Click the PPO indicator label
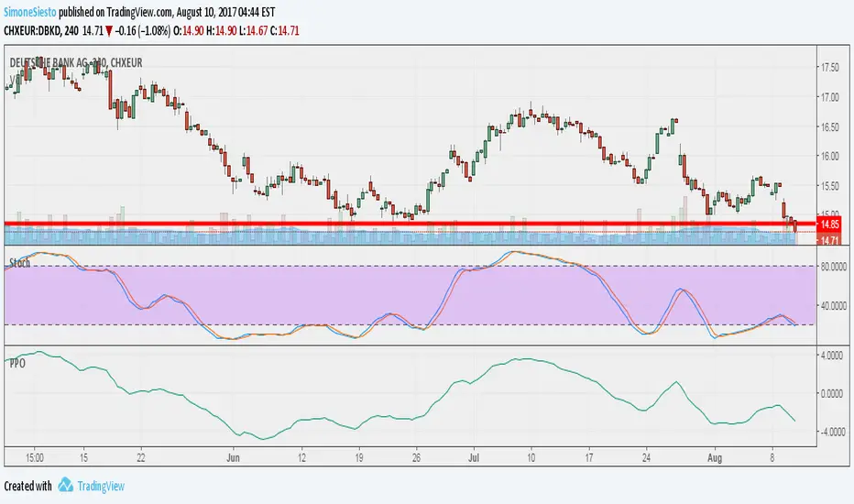854x504 pixels. (x=17, y=364)
